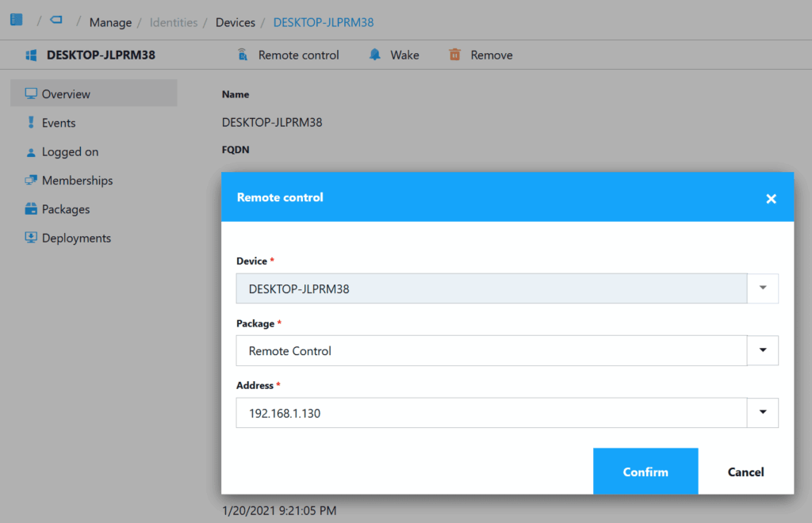Click the Remote control toolbar icon

243,55
